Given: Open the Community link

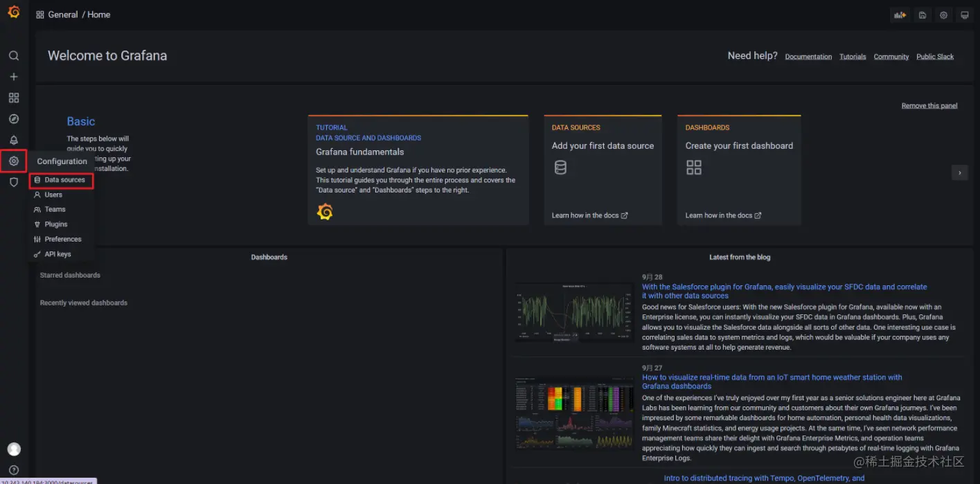Looking at the screenshot, I should pos(891,57).
